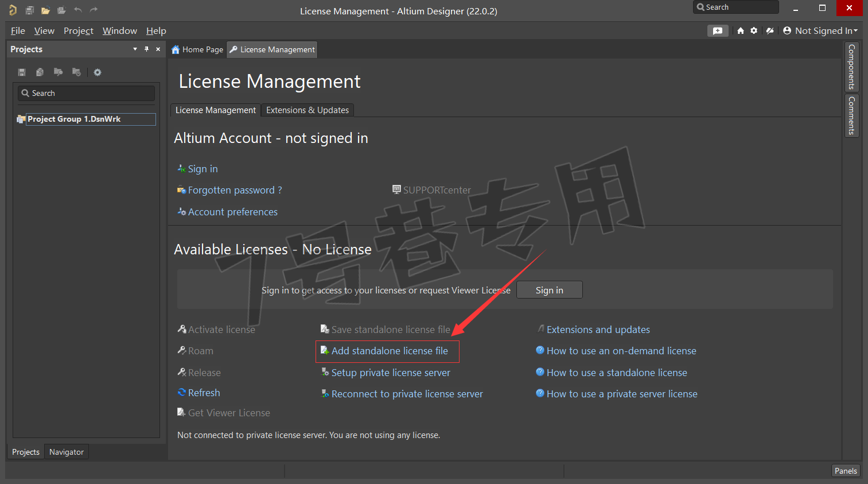
Task: Open Preferences via the top-right gear icon
Action: click(x=754, y=31)
